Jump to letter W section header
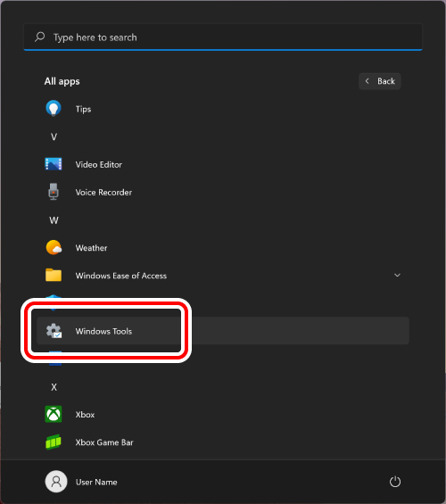 [x=54, y=220]
